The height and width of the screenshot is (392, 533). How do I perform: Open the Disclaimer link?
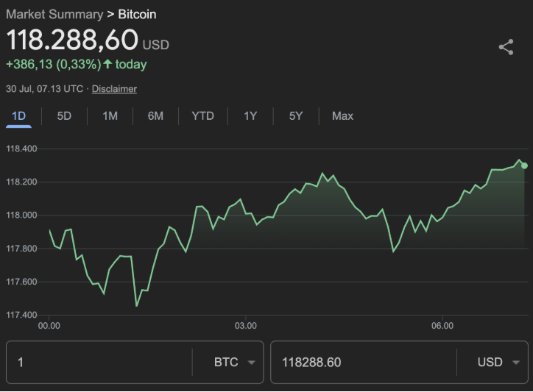coord(114,89)
